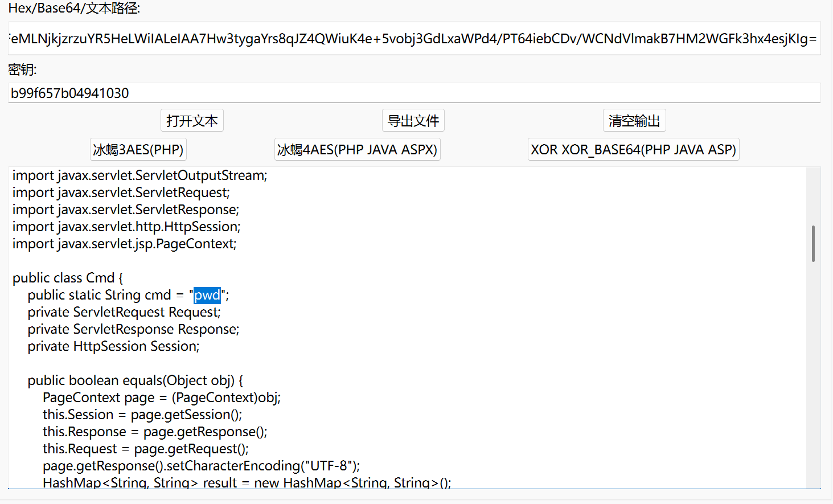The image size is (833, 504).
Task: Click "private ServletResponse Response;" line
Action: tap(133, 329)
